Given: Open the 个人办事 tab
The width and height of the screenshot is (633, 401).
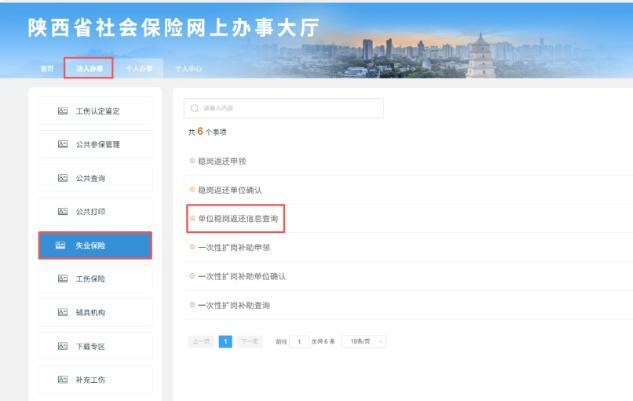Looking at the screenshot, I should tap(139, 68).
